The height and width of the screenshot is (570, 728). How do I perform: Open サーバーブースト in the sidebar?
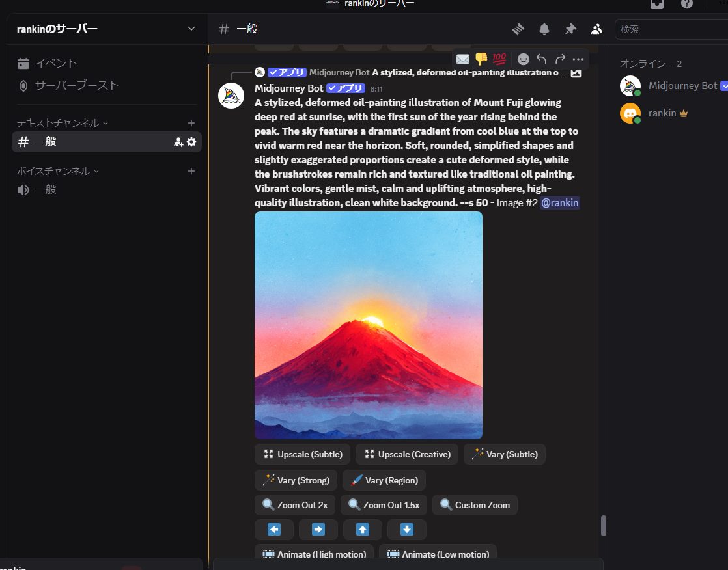(x=76, y=85)
